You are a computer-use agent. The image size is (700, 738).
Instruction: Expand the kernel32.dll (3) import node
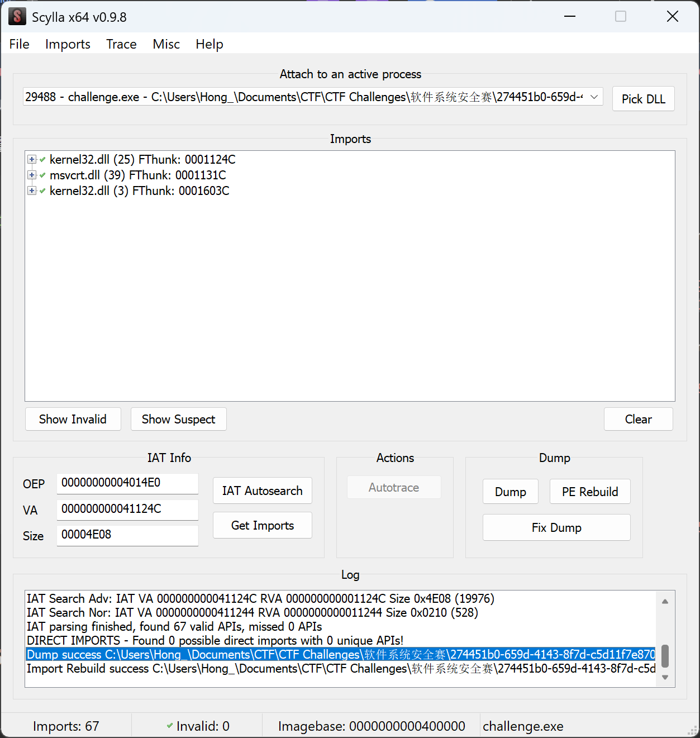tap(32, 191)
